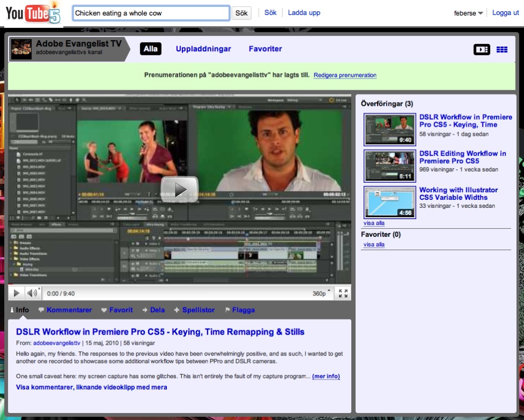Open the 4:56 Illustrator thumbnail
Viewport: 524px width, 420px height.
[x=390, y=203]
